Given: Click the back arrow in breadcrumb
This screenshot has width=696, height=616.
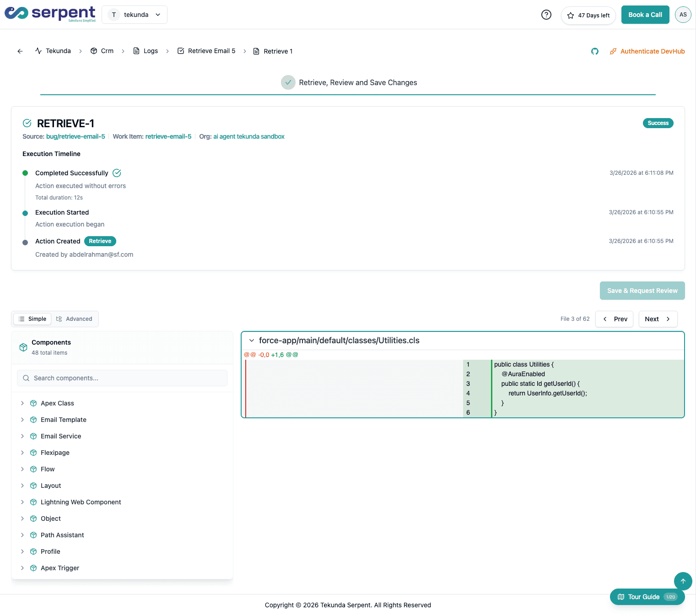Looking at the screenshot, I should (x=20, y=51).
